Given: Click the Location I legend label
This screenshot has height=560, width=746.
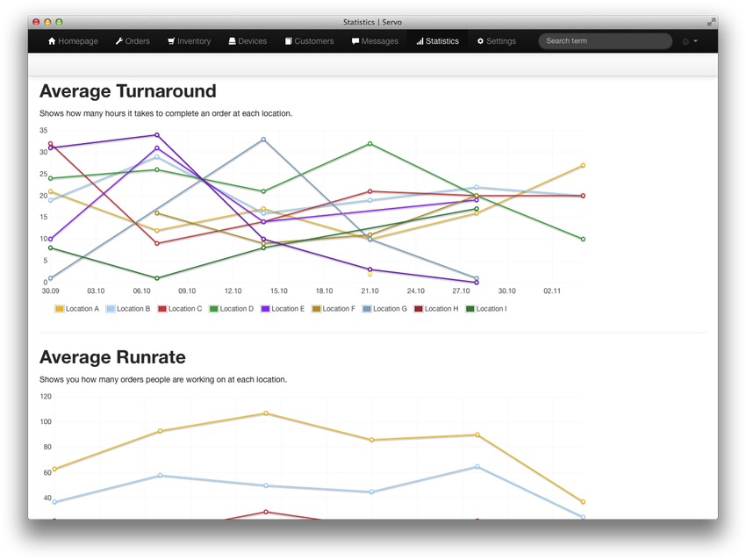Looking at the screenshot, I should [x=491, y=309].
